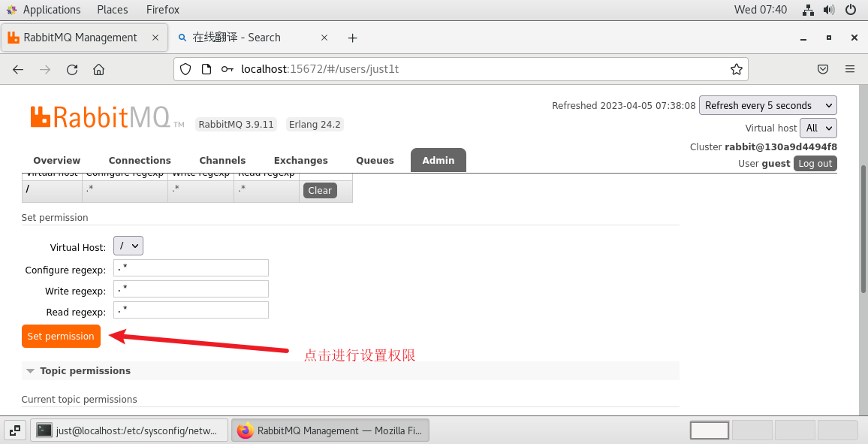Viewport: 868px width, 444px height.
Task: Click the cluster name rabbit@130a9d4494f8
Action: pyautogui.click(x=781, y=146)
